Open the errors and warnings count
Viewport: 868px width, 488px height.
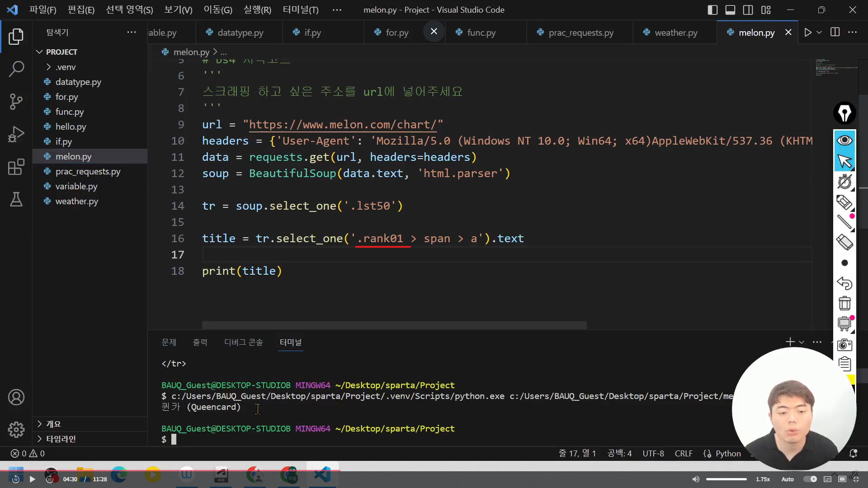[28, 453]
